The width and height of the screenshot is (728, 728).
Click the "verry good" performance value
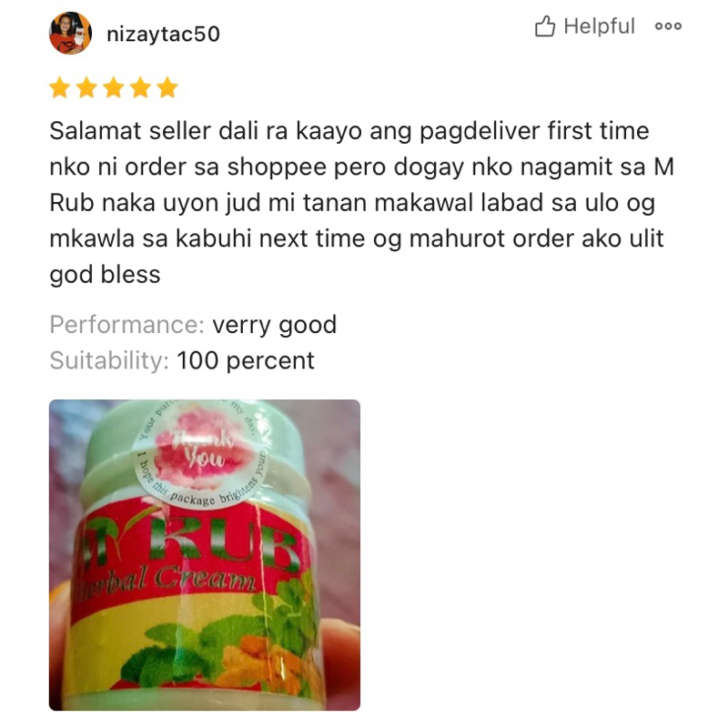(x=275, y=325)
